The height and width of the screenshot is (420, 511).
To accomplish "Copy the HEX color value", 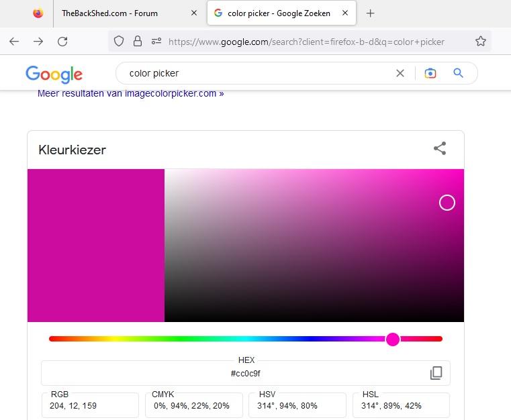I will tap(436, 373).
